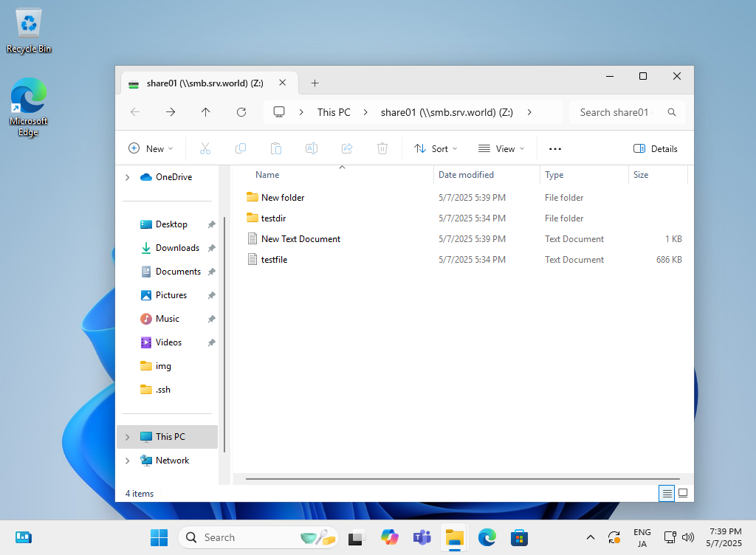This screenshot has width=756, height=555.
Task: Toggle the Details pane
Action: [x=656, y=149]
